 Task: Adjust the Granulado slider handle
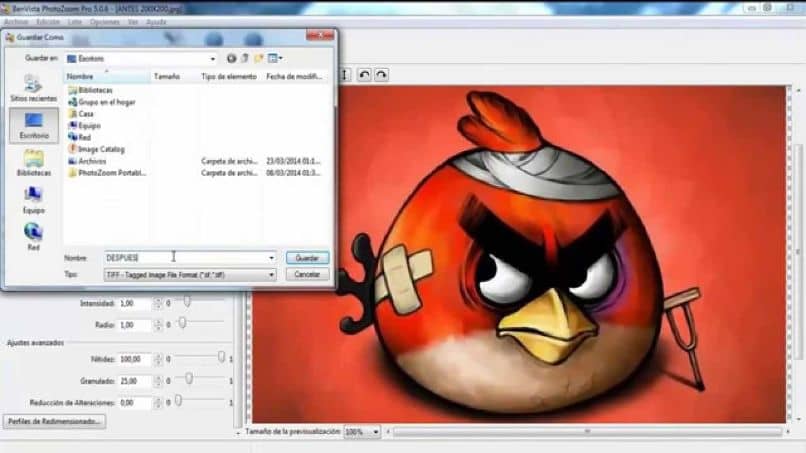pyautogui.click(x=189, y=379)
